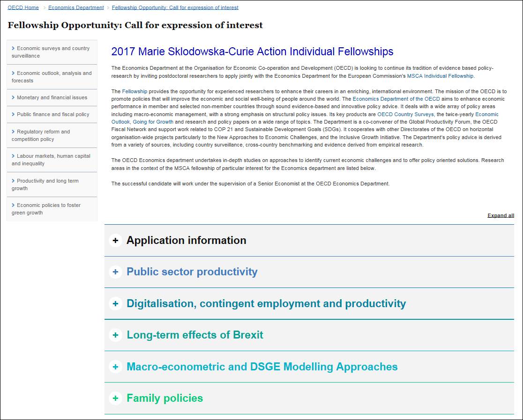This screenshot has width=523, height=420.
Task: Open Economic policies to foster green growth
Action: pos(52,209)
